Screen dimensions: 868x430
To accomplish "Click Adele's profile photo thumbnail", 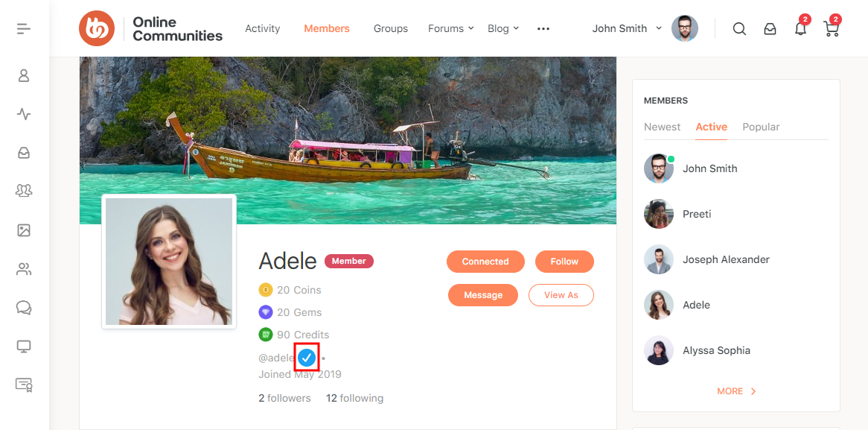I will [169, 262].
